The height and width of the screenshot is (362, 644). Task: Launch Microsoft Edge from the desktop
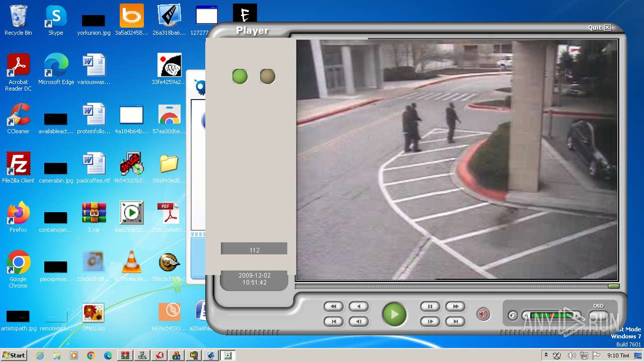[56, 69]
